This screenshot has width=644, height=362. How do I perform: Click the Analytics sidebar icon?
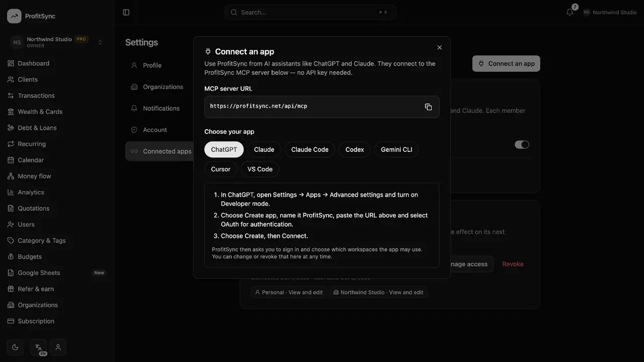11,192
